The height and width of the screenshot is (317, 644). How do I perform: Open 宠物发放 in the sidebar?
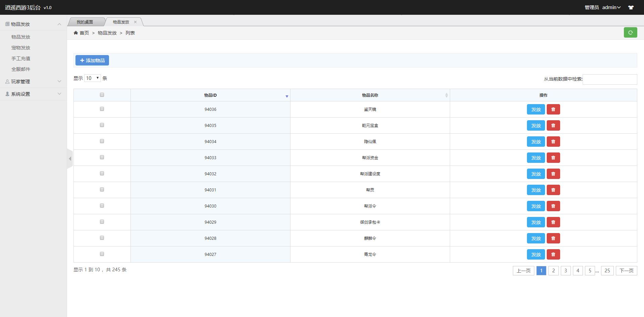21,48
